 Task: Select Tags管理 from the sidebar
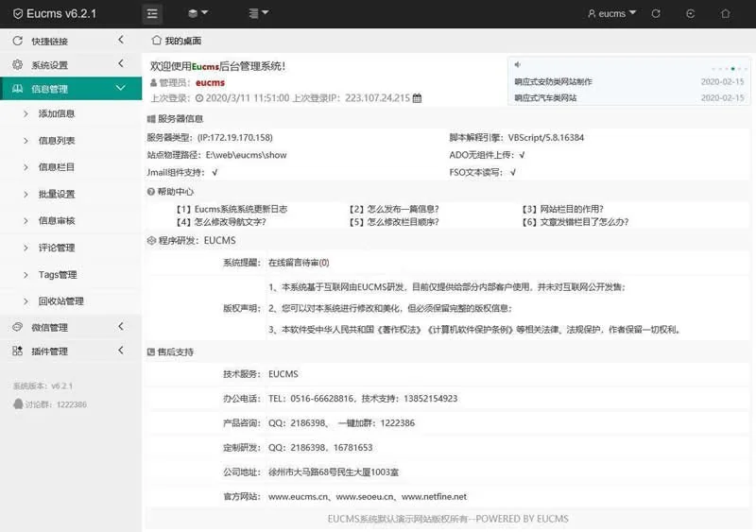click(x=58, y=275)
